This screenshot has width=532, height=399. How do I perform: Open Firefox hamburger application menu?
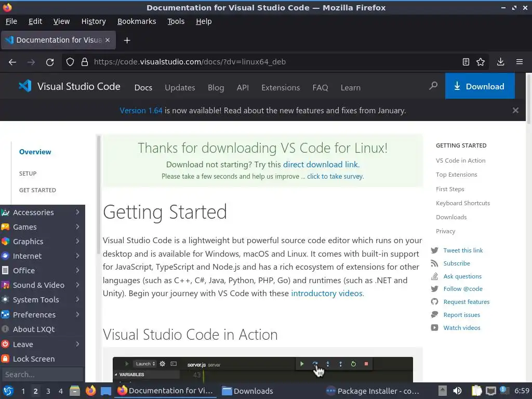click(x=520, y=62)
